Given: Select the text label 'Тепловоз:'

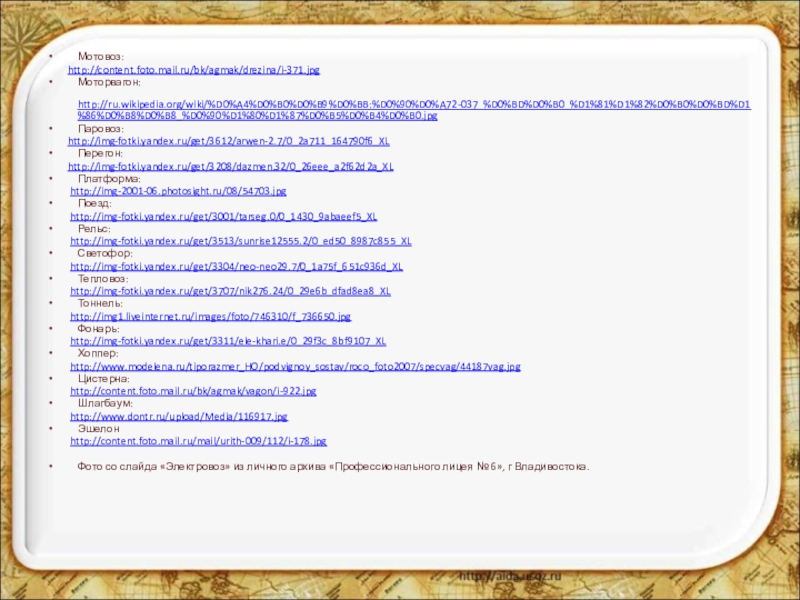Looking at the screenshot, I should click(103, 279).
